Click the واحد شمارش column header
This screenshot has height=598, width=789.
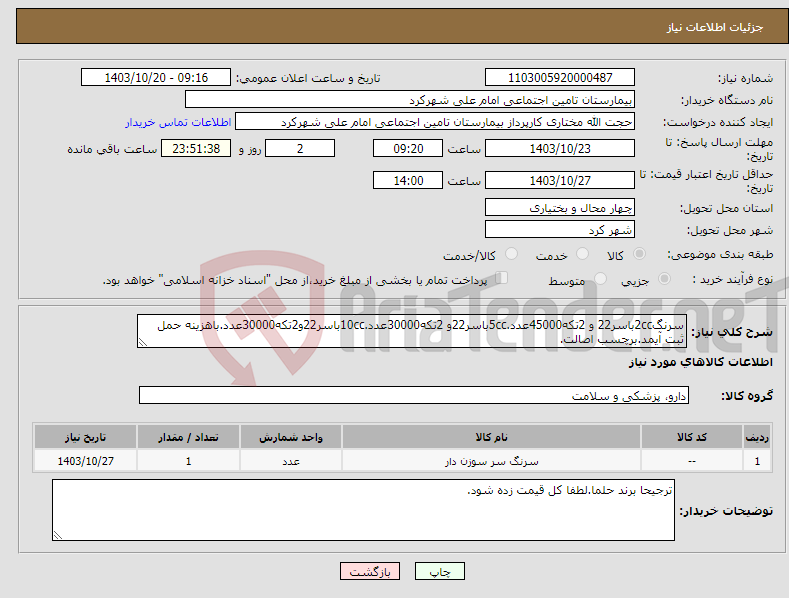tap(291, 437)
